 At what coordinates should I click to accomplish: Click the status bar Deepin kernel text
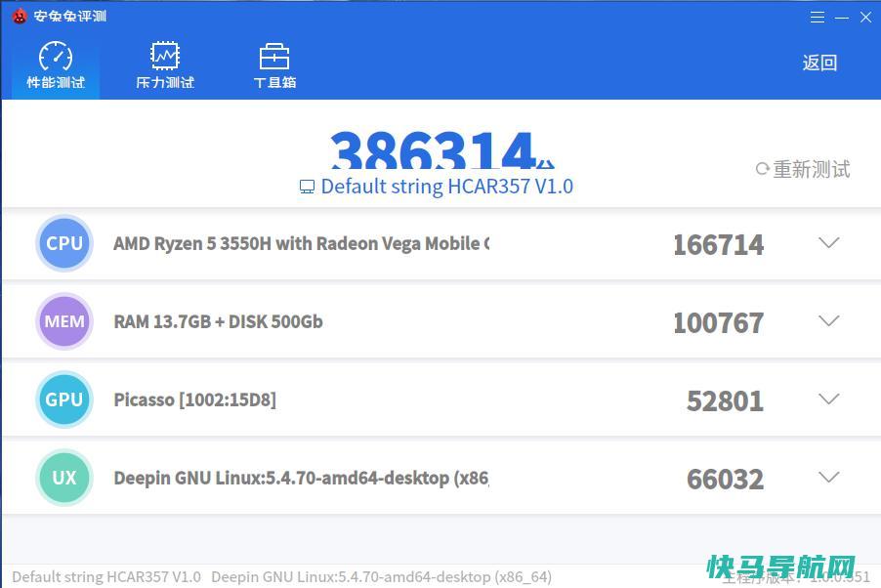pos(382,576)
